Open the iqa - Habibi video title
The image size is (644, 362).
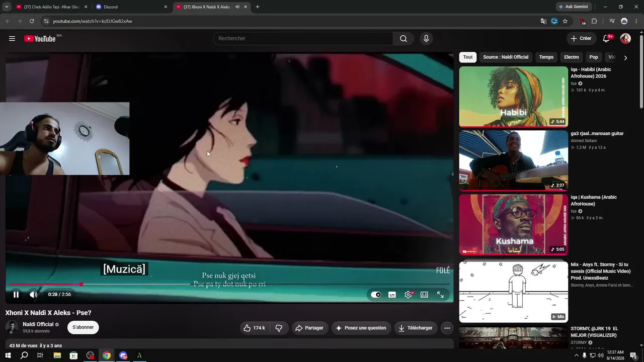click(591, 73)
